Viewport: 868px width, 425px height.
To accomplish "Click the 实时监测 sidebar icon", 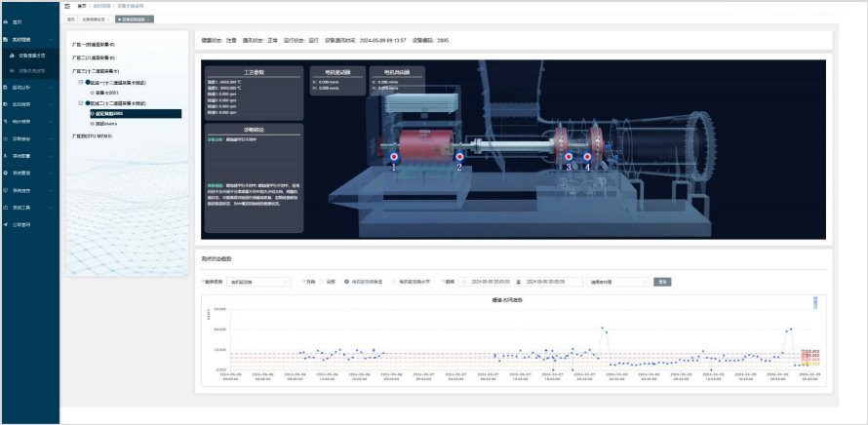I will click(x=6, y=40).
